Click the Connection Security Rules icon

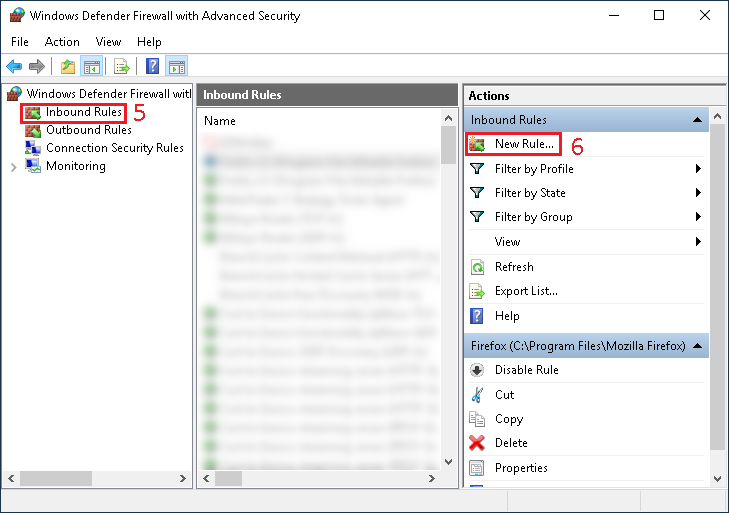pos(33,148)
